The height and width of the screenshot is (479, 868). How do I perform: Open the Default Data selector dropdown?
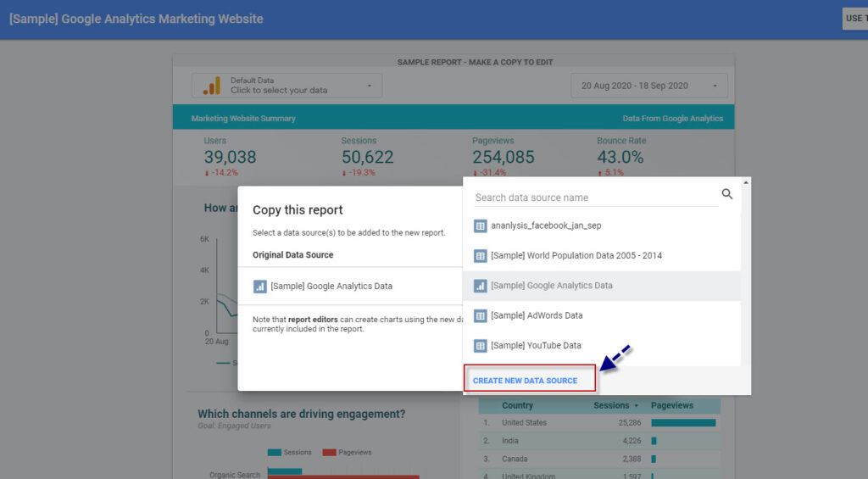[x=287, y=86]
